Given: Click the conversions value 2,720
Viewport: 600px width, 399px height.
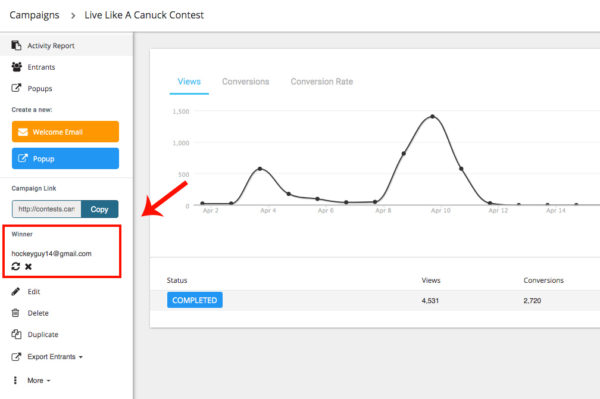Looking at the screenshot, I should point(532,301).
